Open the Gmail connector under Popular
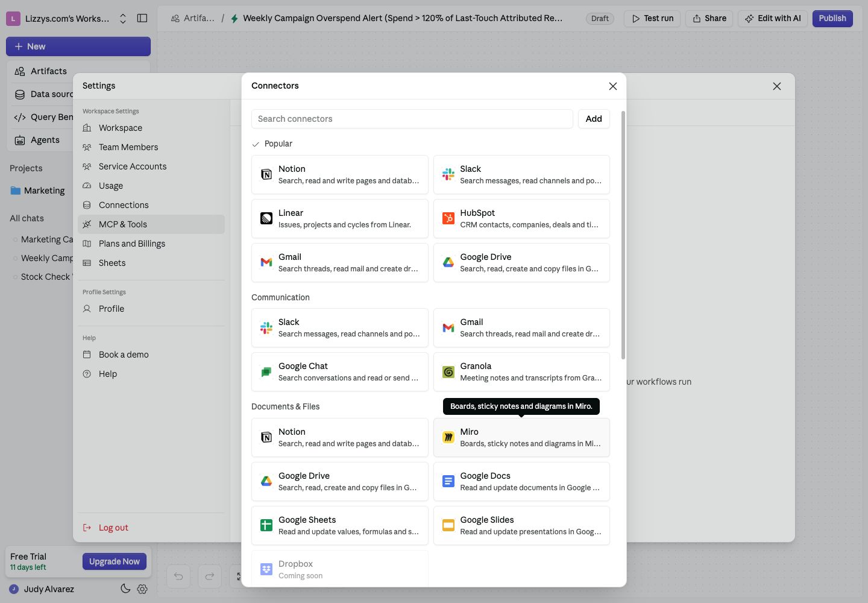The height and width of the screenshot is (603, 868). 339,262
